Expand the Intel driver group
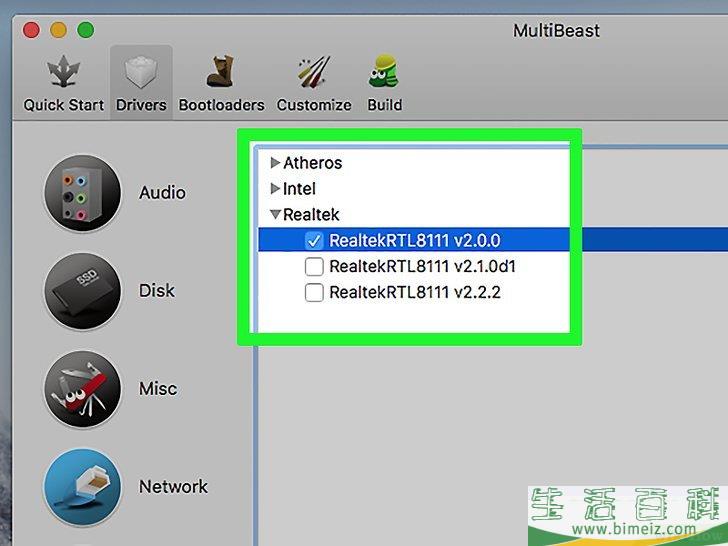The width and height of the screenshot is (728, 546). coord(275,188)
